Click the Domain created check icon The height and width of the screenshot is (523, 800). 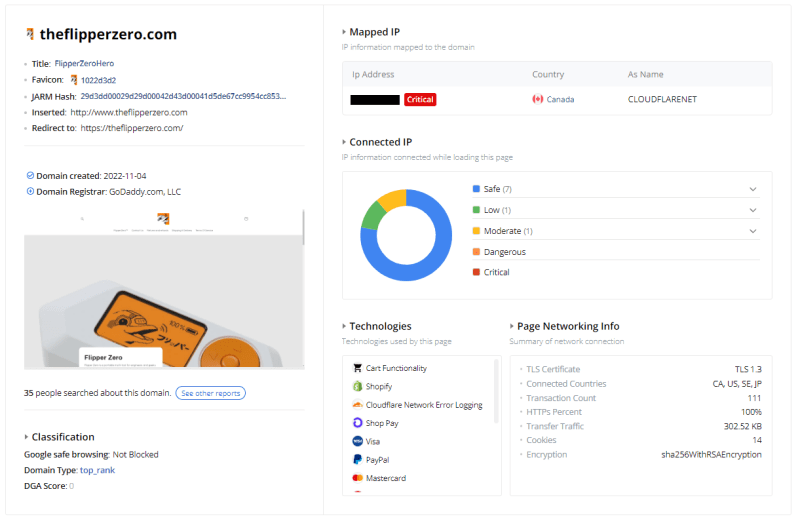click(x=30, y=176)
